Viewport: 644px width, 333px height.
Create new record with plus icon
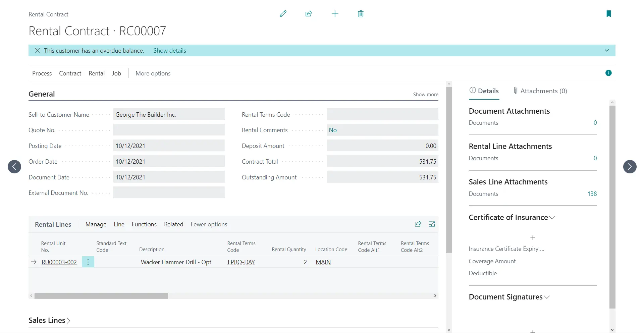point(335,14)
